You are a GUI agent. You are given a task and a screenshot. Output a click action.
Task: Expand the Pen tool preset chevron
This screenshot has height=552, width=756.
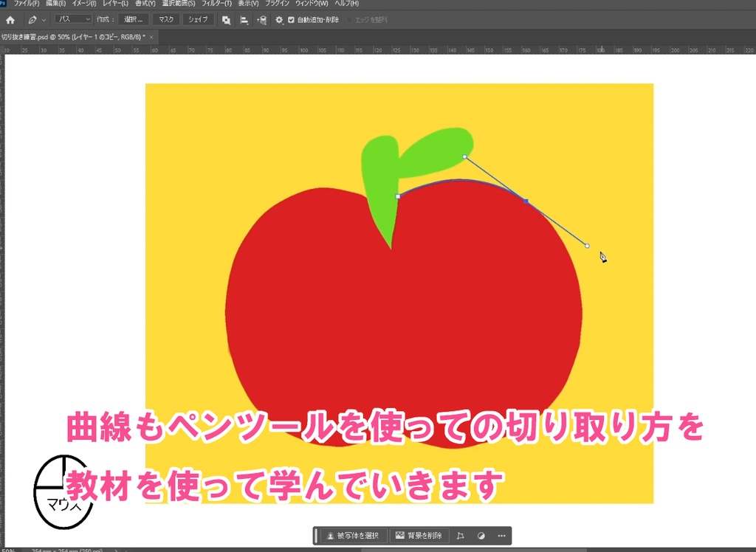43,20
